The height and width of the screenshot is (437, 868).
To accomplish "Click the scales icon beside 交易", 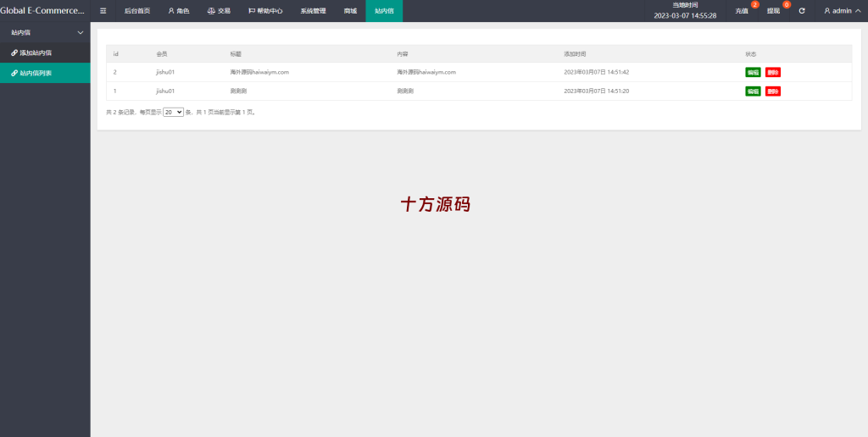I will [x=211, y=11].
